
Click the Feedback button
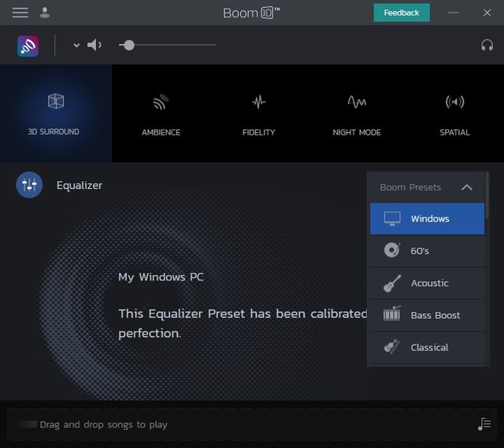click(402, 13)
